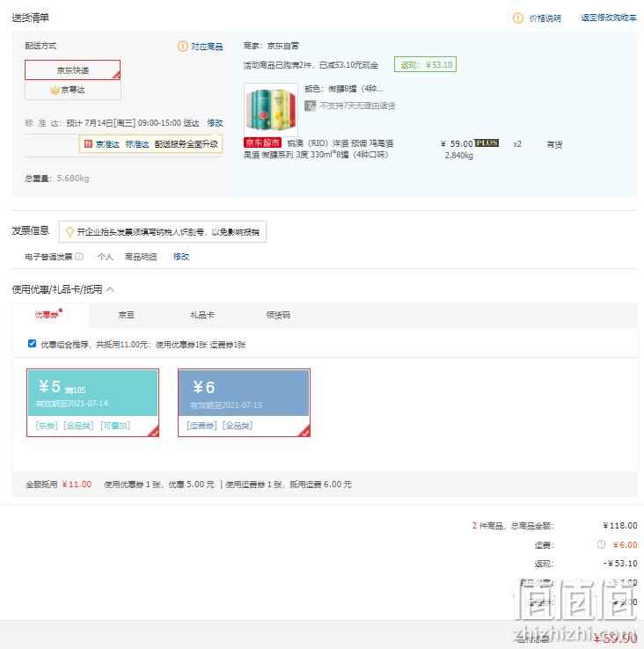The height and width of the screenshot is (649, 644).
Task: Switch to the 优惠券 tab
Action: (x=48, y=315)
